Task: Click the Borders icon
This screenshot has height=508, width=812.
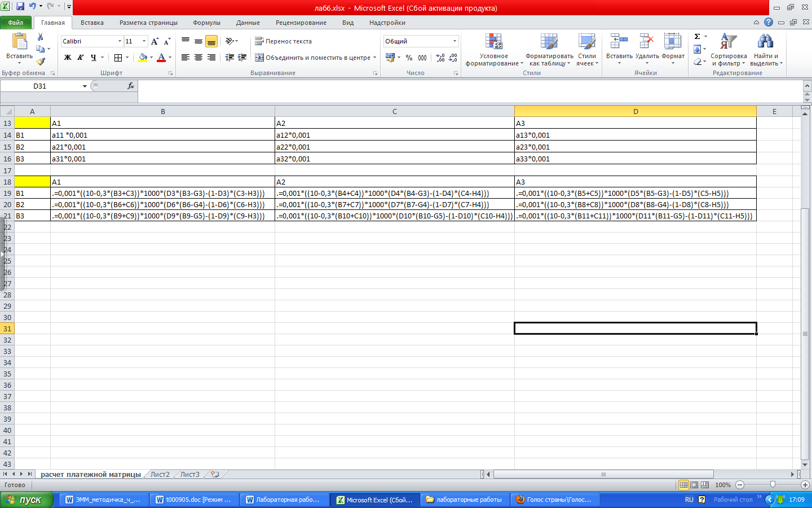Action: click(x=118, y=58)
